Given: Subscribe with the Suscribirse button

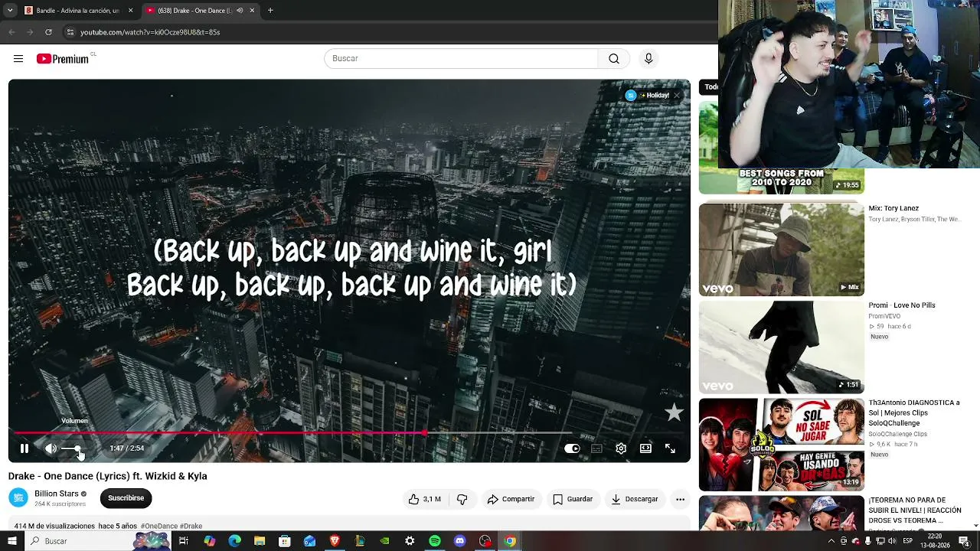Looking at the screenshot, I should [x=126, y=498].
